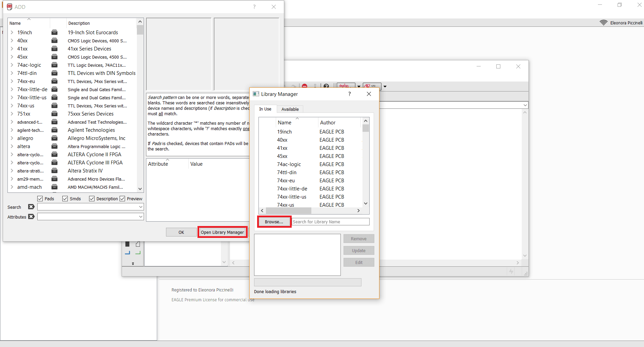The image size is (644, 347).
Task: Switch to the In Use tab
Action: click(x=265, y=109)
